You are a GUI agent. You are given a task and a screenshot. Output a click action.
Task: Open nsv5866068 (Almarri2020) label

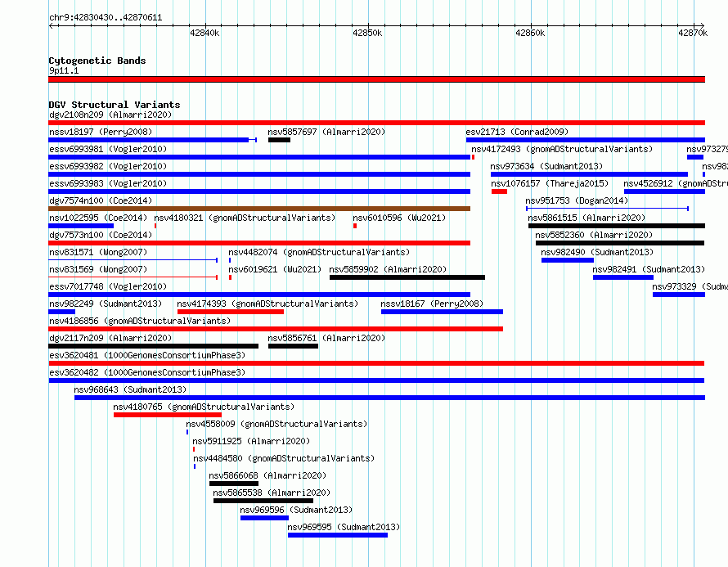point(267,475)
